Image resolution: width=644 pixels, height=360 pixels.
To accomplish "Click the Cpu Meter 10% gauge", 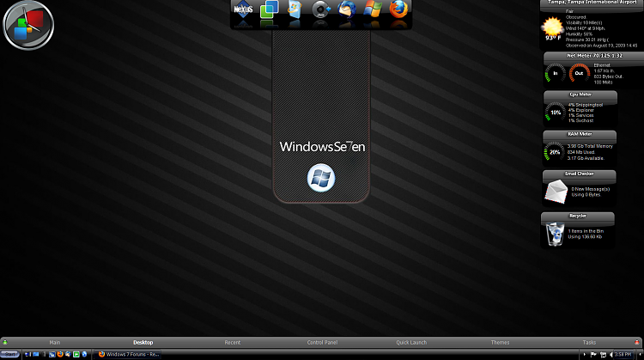I will click(x=556, y=113).
